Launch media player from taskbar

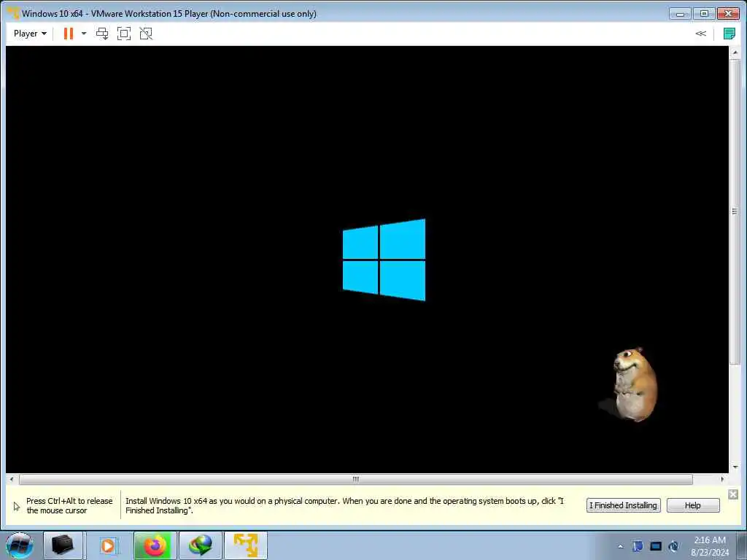[108, 545]
